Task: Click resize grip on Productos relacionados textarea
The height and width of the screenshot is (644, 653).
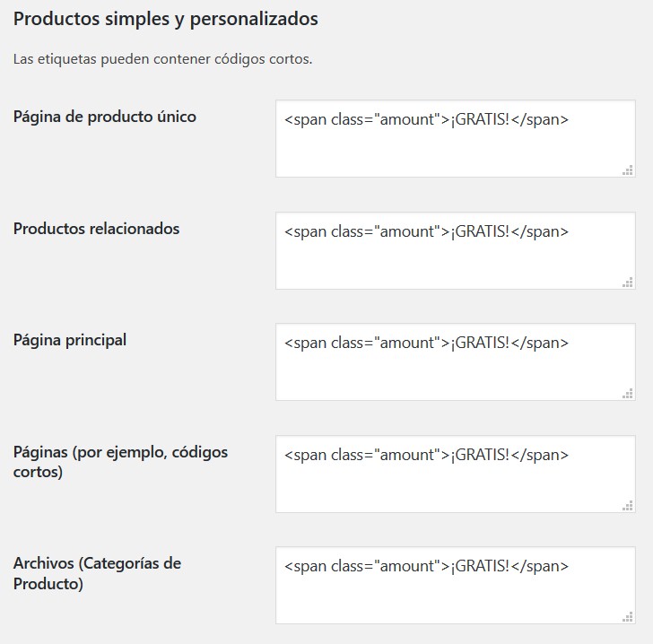Action: [628, 282]
